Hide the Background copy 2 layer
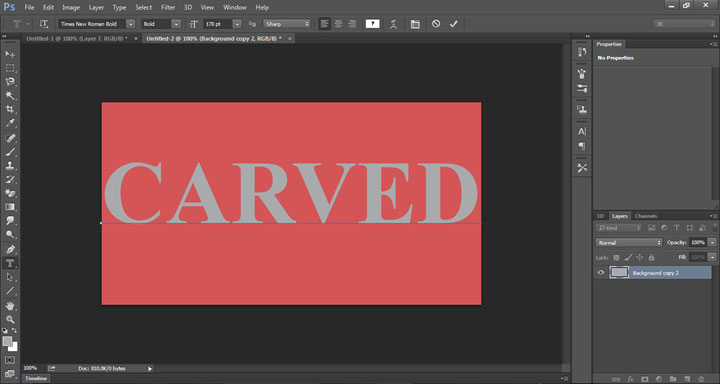The height and width of the screenshot is (384, 720). click(600, 272)
